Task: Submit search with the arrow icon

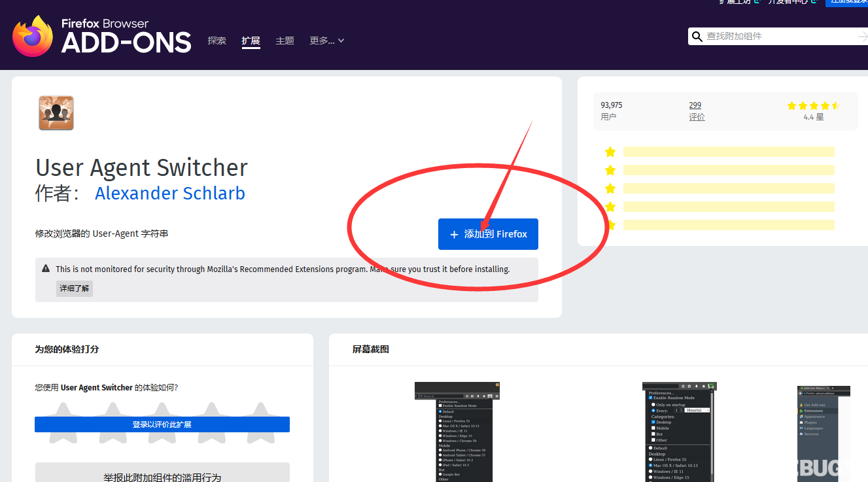Action: (862, 37)
